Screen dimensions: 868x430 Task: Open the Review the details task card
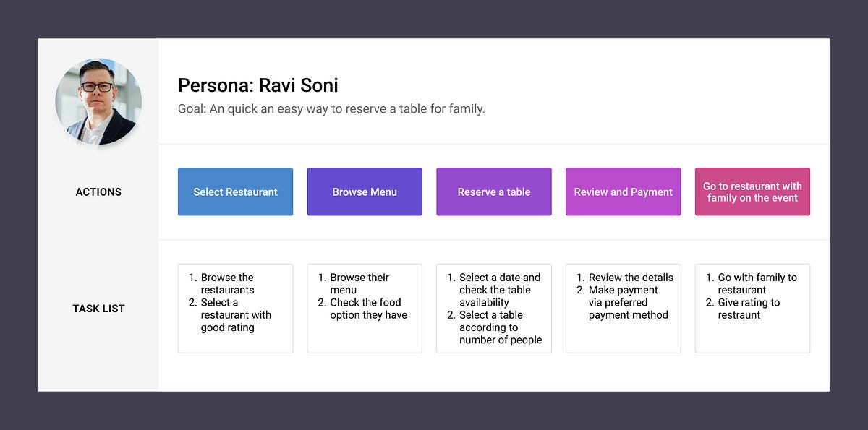point(623,309)
